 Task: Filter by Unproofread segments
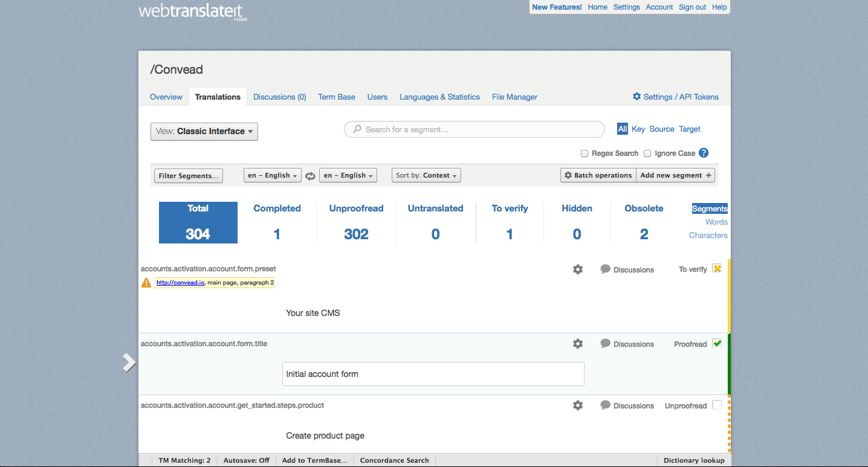[x=356, y=222]
